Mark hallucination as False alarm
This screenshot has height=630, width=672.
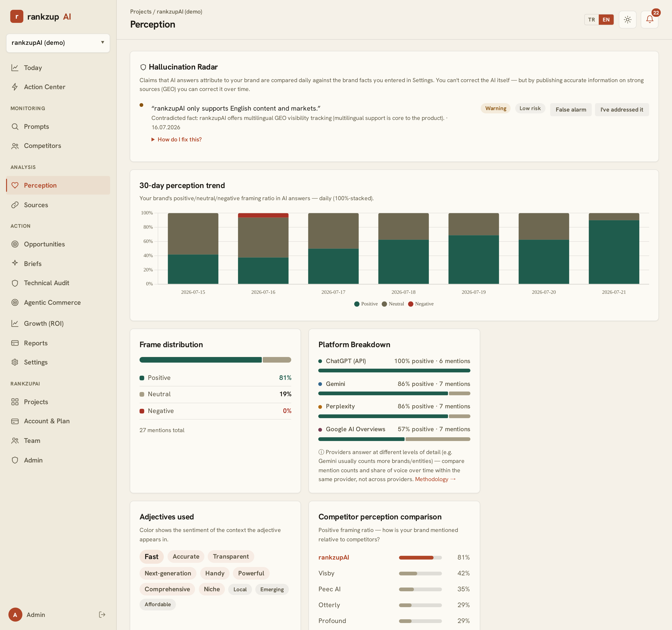[x=571, y=109]
